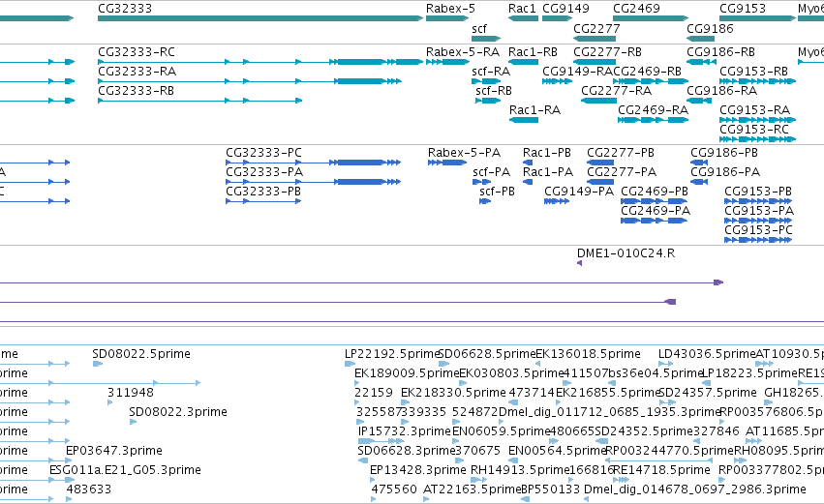Open the CG2469-PB protein label
This screenshot has height=504, width=824.
(x=655, y=192)
